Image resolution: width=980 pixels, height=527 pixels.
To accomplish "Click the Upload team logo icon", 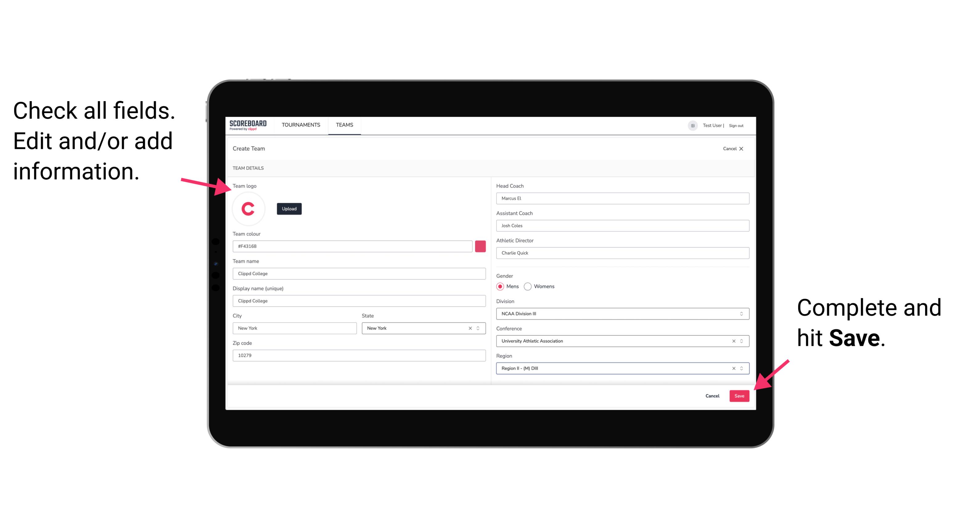I will coord(288,208).
